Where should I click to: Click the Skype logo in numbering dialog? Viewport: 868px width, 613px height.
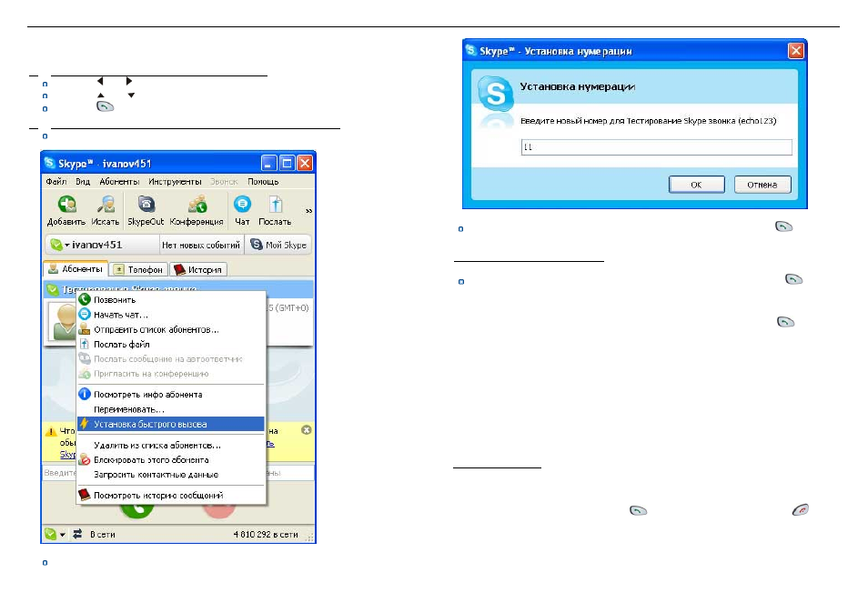[x=496, y=93]
